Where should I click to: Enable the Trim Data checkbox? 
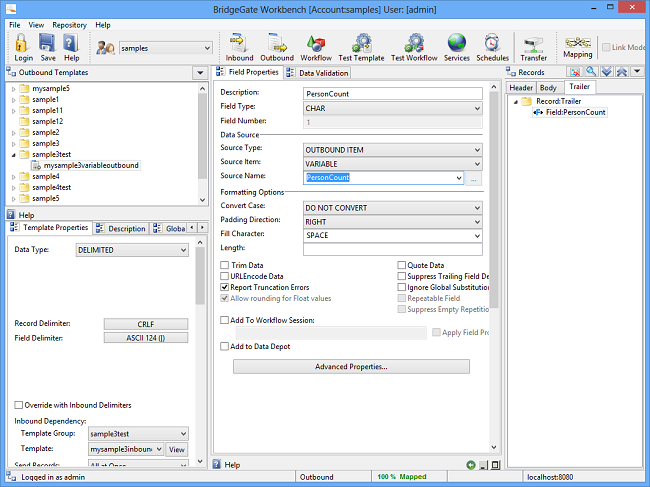click(x=225, y=265)
